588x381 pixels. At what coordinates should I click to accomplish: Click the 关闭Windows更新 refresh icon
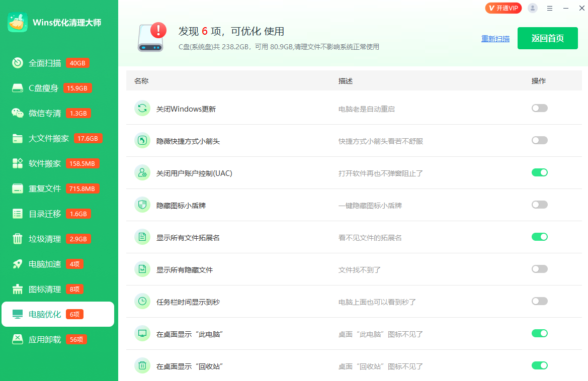pyautogui.click(x=142, y=109)
